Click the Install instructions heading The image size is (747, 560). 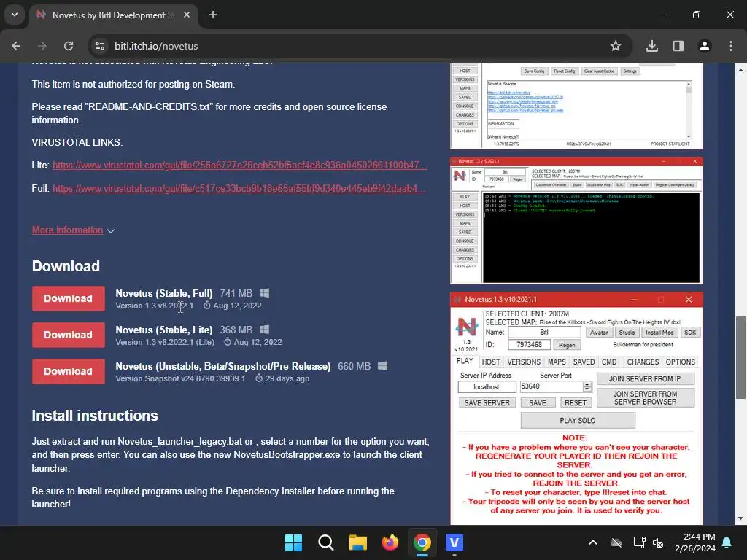(x=95, y=416)
